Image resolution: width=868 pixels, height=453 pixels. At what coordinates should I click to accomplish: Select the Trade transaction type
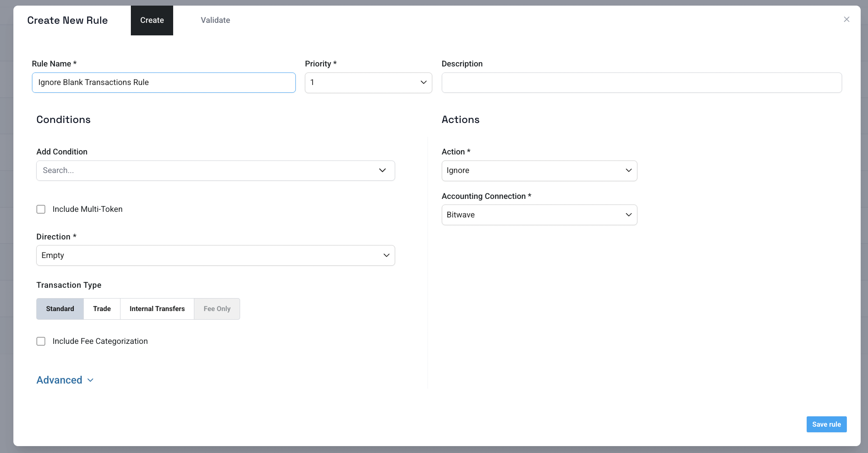coord(102,309)
